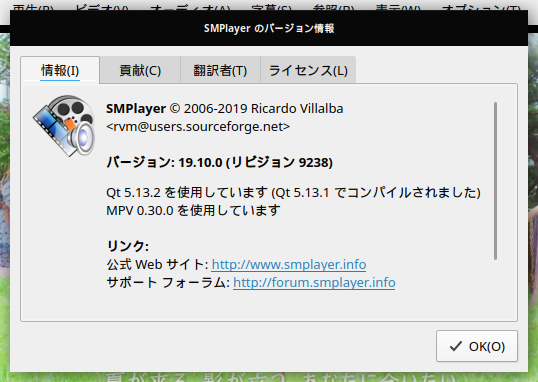The width and height of the screenshot is (538, 382).
Task: Click the rvm@users.sourceforge.net email text
Action: (198, 127)
